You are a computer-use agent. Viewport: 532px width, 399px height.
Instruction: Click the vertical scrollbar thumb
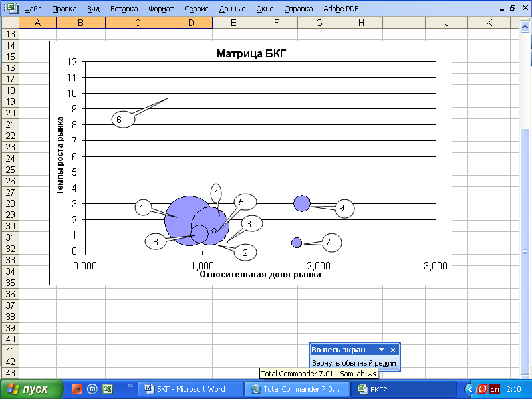525,251
